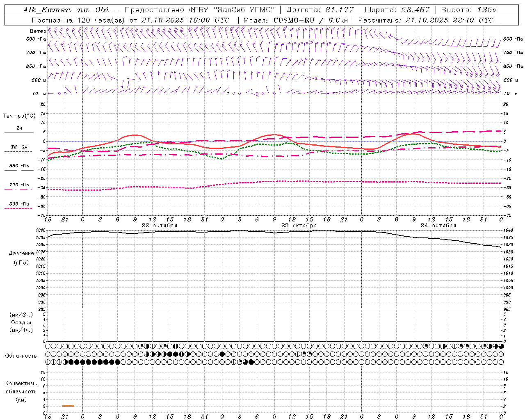
Task: Click the model name COSMO-RU
Action: point(293,20)
